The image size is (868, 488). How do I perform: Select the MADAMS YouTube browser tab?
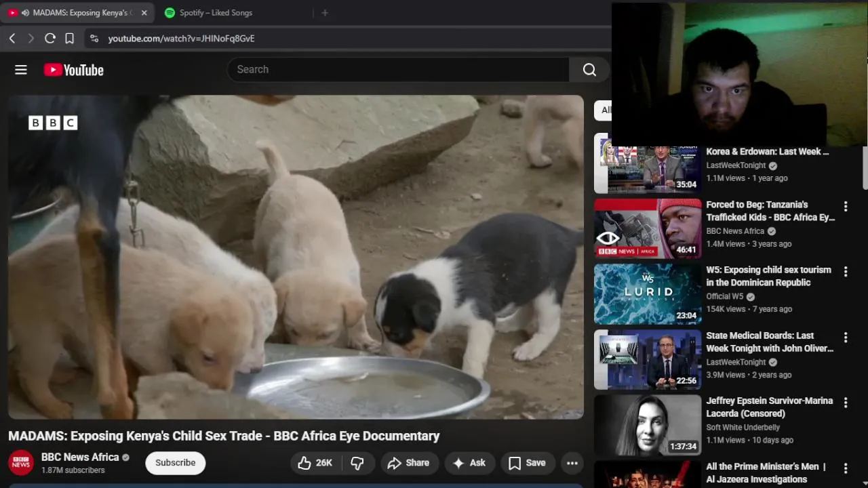(76, 13)
